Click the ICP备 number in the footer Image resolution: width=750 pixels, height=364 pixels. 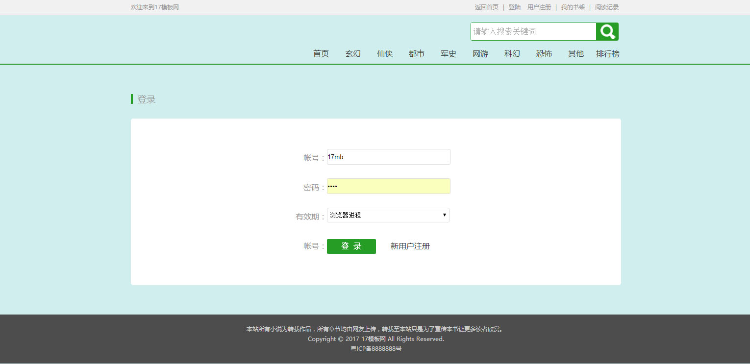pos(376,349)
